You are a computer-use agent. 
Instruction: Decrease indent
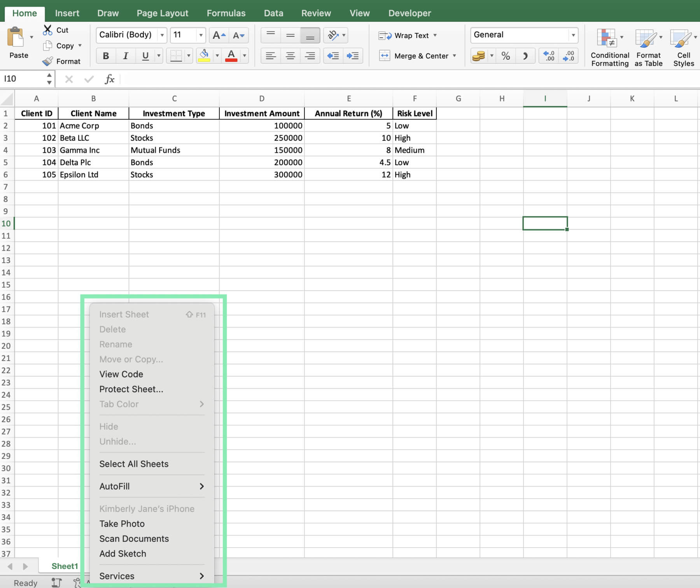point(333,56)
